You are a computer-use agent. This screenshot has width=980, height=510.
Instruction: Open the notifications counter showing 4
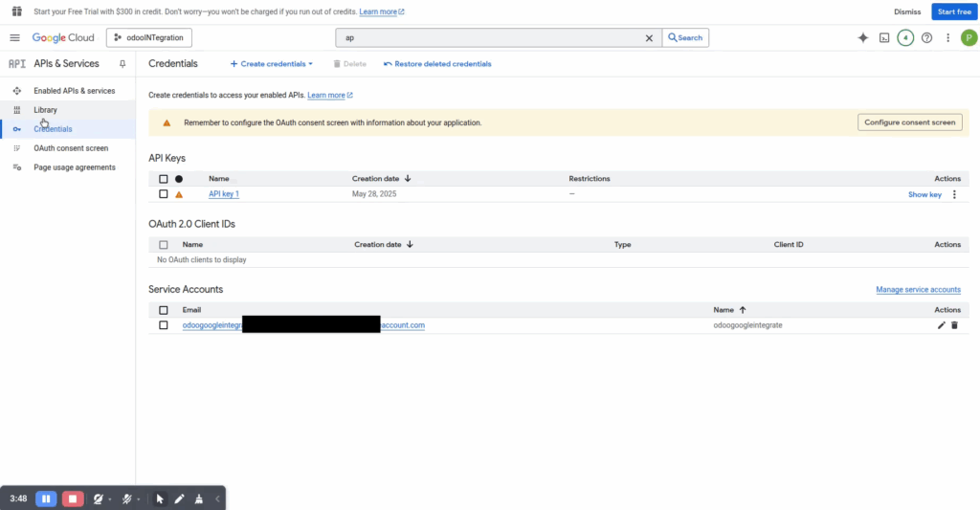pyautogui.click(x=905, y=37)
